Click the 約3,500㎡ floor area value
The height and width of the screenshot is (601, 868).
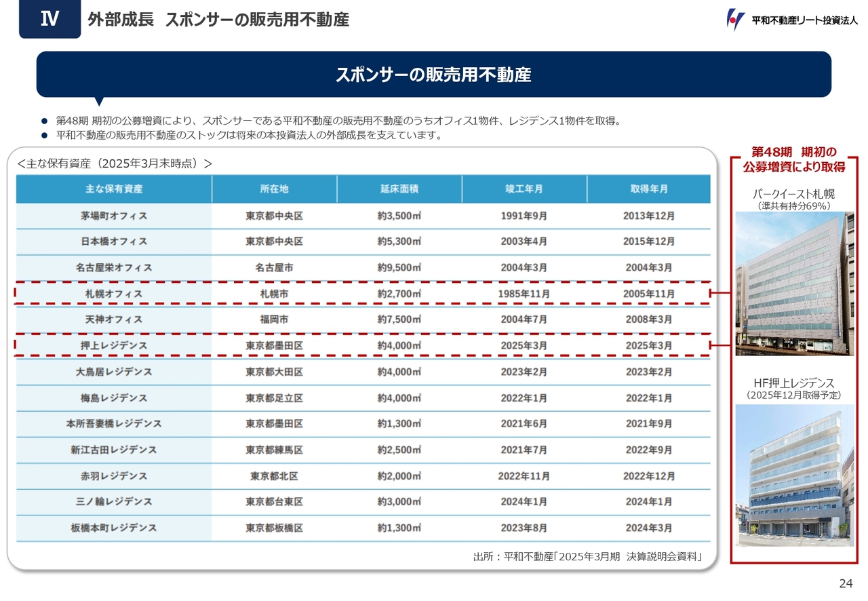point(399,216)
